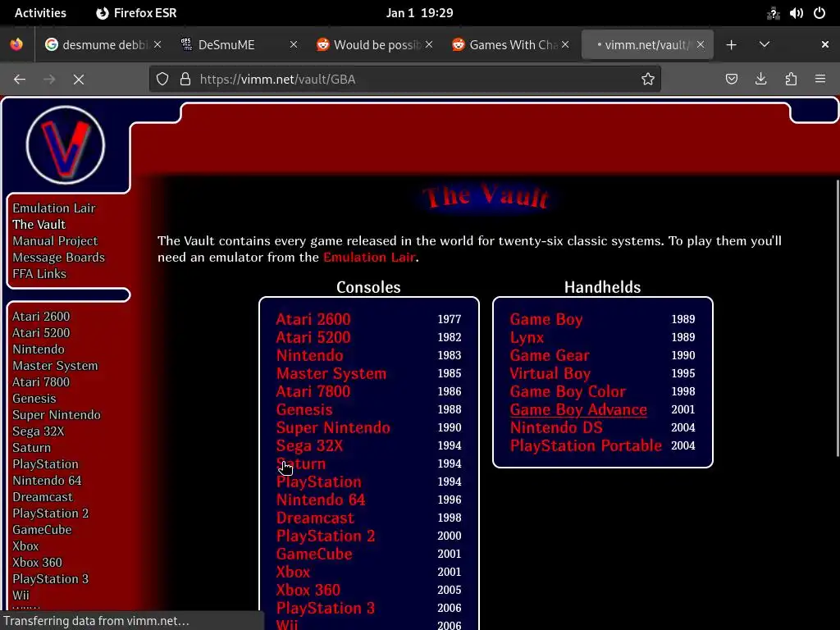
Task: Open GameCube in Consoles list
Action: click(x=314, y=554)
